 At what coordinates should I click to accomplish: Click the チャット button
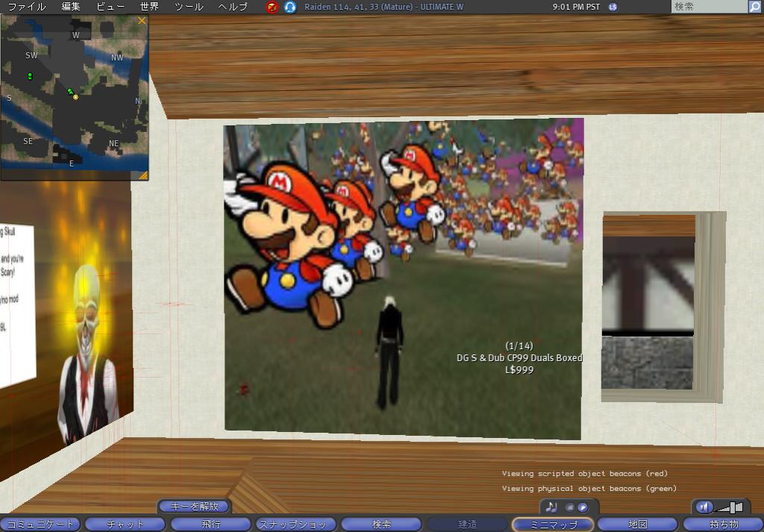click(125, 525)
